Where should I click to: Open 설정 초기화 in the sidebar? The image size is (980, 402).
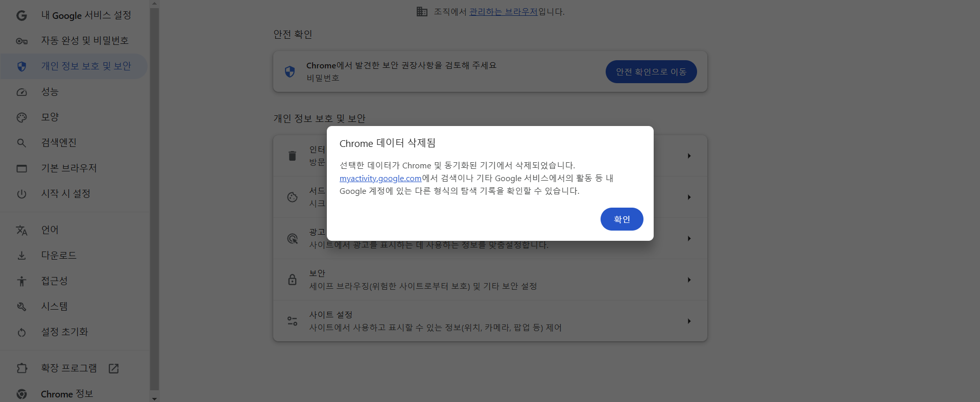(74, 332)
